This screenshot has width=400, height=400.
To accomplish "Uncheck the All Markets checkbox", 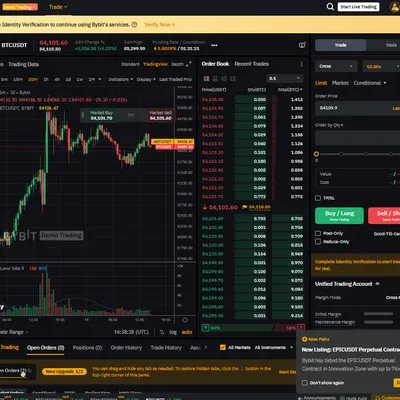I will click(223, 347).
